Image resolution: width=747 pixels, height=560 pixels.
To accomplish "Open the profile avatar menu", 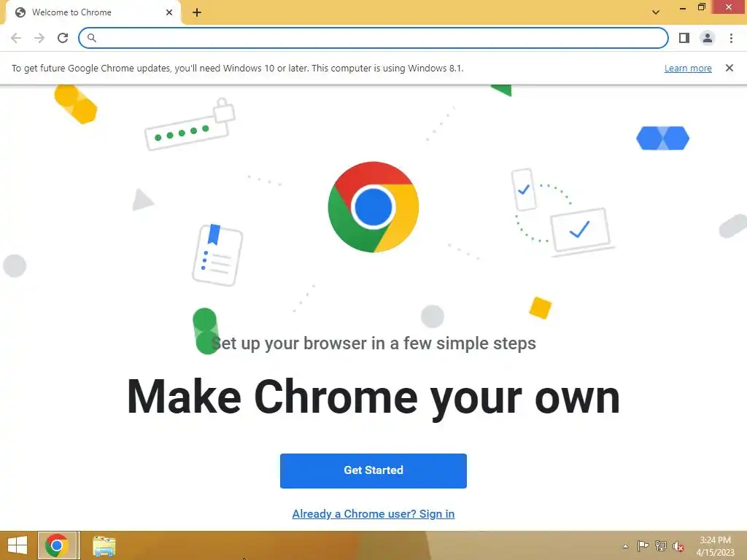I will tap(708, 38).
